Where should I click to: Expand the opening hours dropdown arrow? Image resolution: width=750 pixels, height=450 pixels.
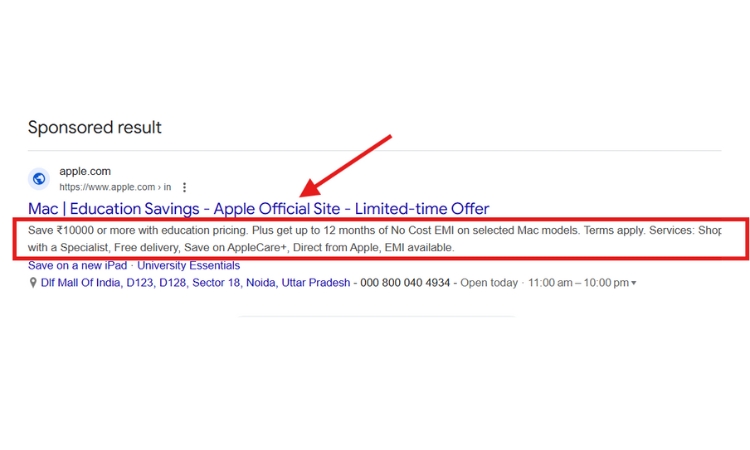[x=634, y=283]
